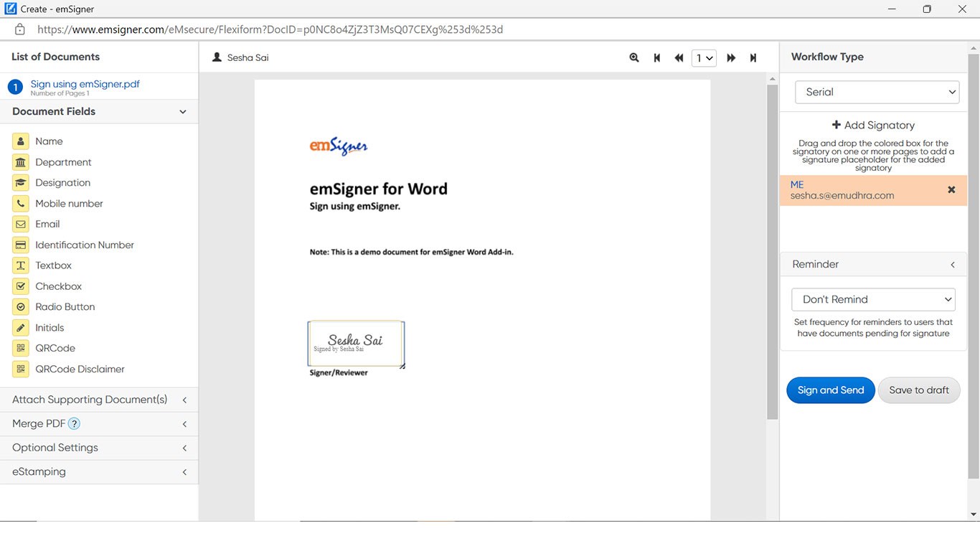Expand the Merge PDF section
Viewport: 980px width, 551px height.
click(184, 424)
